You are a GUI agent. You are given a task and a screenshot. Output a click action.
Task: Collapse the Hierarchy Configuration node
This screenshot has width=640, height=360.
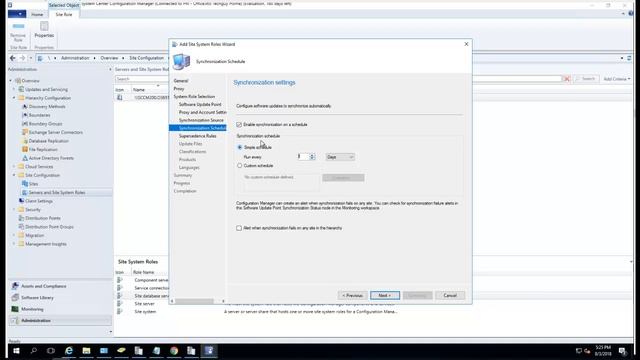14,98
